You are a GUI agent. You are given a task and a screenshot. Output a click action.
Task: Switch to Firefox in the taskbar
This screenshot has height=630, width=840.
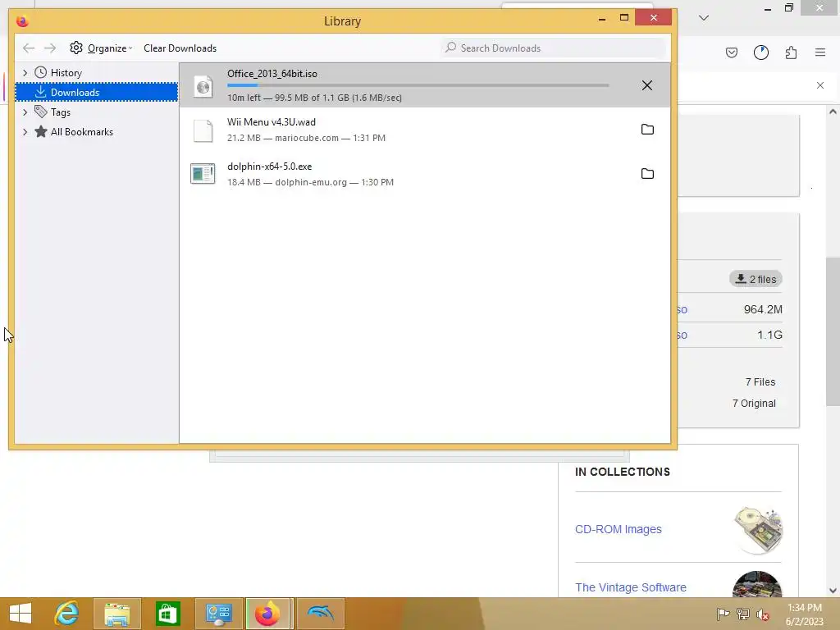pos(268,614)
